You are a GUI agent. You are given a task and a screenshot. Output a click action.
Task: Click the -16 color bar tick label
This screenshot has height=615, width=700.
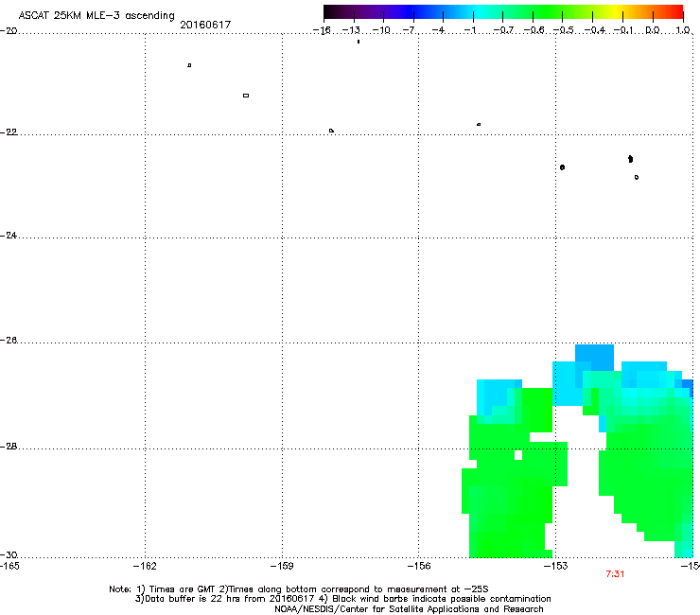tap(322, 30)
